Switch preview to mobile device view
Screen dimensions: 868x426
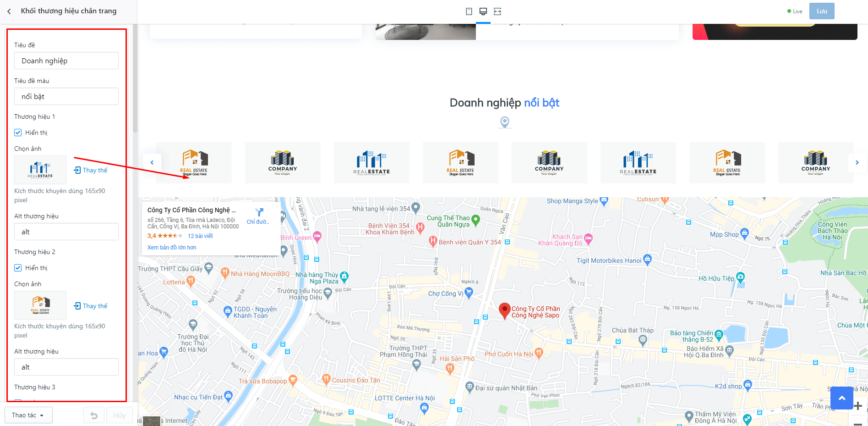point(469,11)
